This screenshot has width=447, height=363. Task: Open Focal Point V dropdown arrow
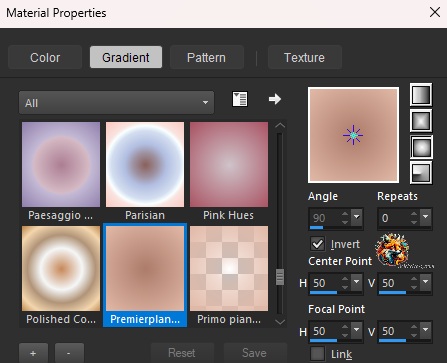(x=426, y=331)
